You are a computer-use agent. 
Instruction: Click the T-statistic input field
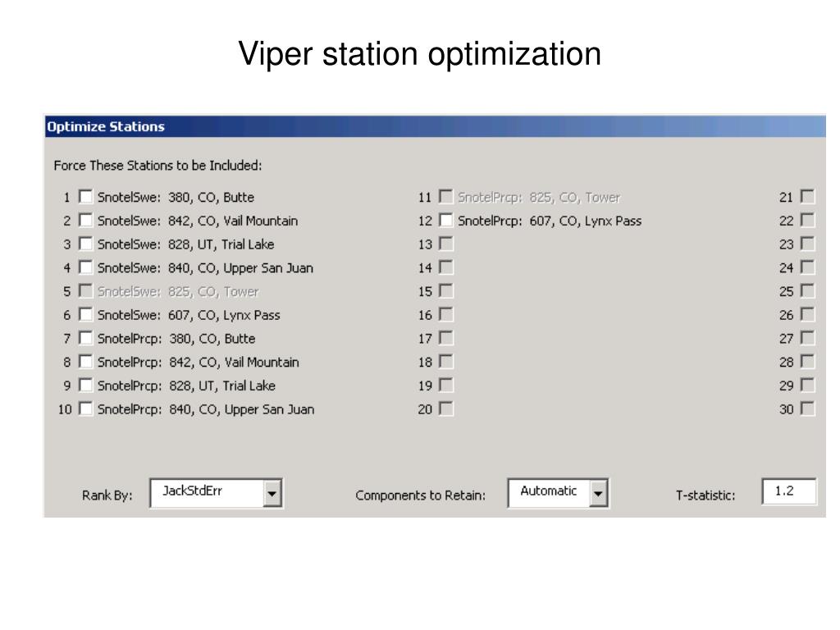[x=788, y=491]
